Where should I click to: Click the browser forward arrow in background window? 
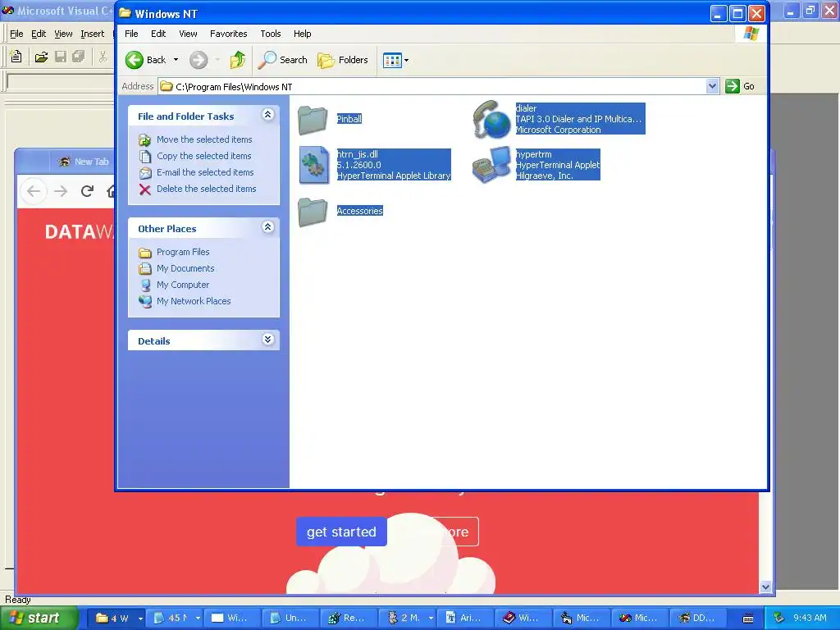click(x=61, y=191)
